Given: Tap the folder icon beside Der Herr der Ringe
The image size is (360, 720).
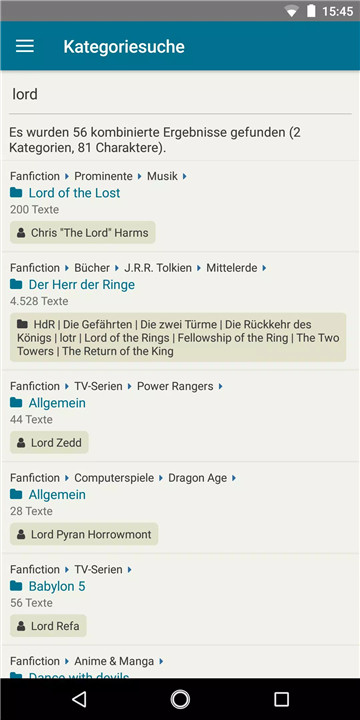Looking at the screenshot, I should tap(16, 285).
